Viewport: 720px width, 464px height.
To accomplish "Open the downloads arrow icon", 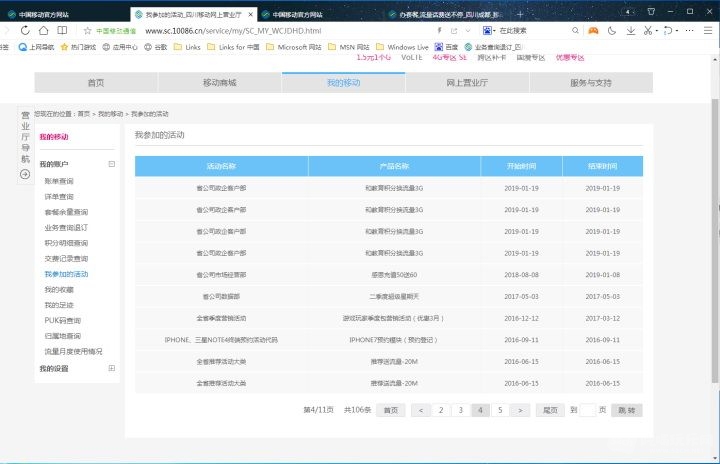I will click(631, 31).
